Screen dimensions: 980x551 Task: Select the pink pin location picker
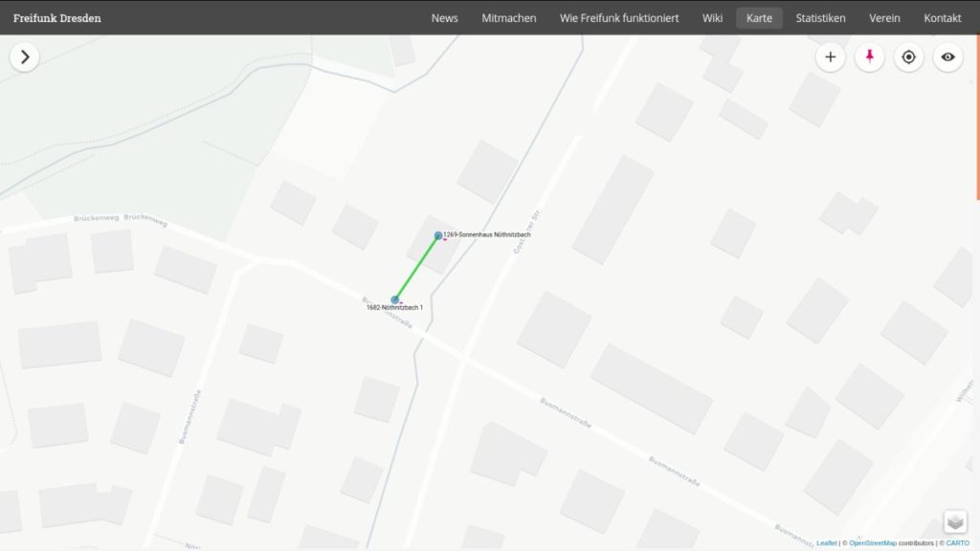click(869, 57)
